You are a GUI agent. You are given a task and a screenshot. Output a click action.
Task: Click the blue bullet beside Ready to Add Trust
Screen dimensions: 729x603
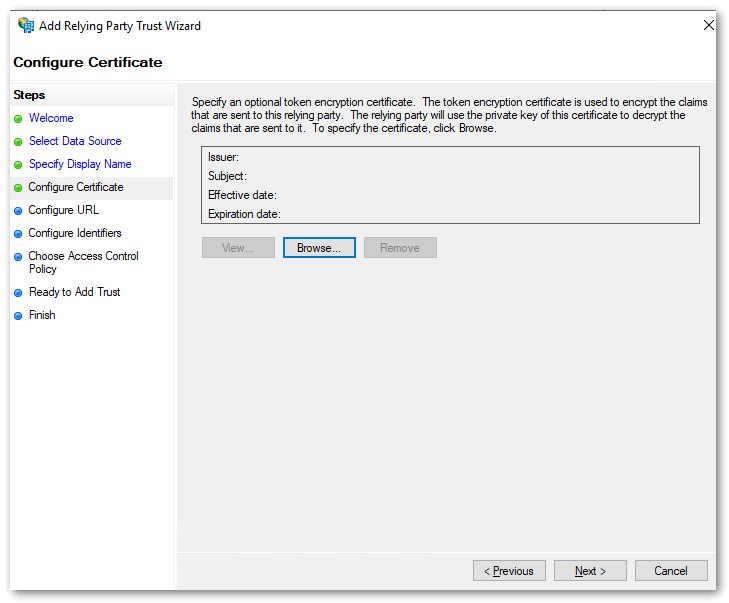18,293
